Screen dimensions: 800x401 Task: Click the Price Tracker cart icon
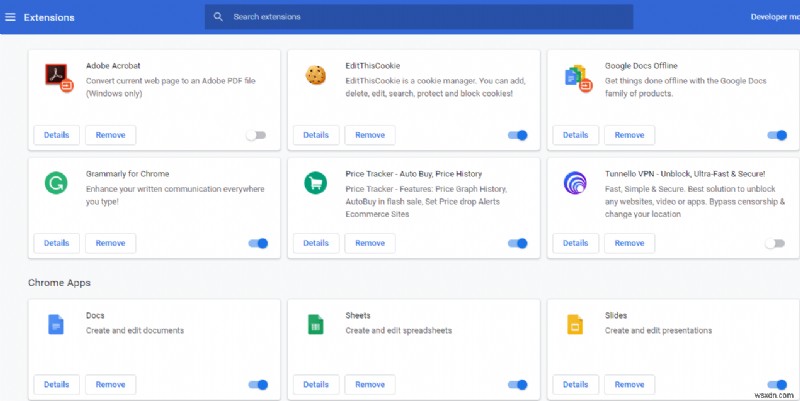315,183
